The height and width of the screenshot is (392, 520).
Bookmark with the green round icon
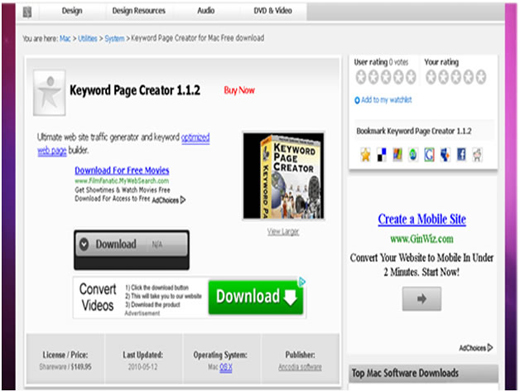click(413, 155)
